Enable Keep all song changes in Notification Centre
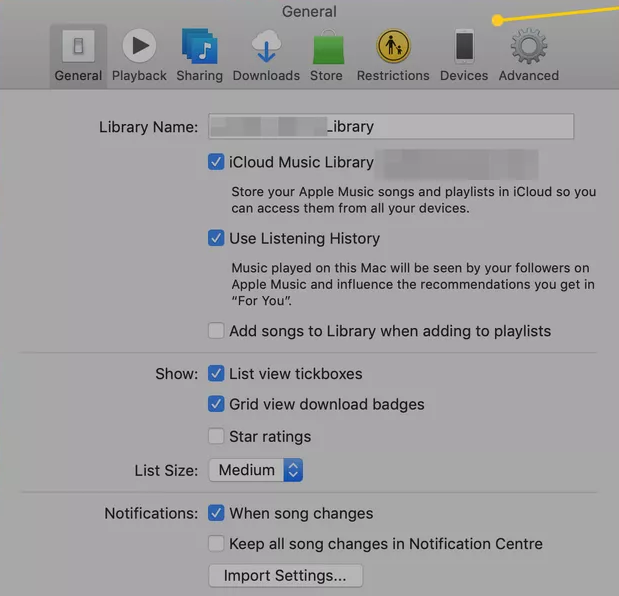This screenshot has width=619, height=596. [216, 544]
